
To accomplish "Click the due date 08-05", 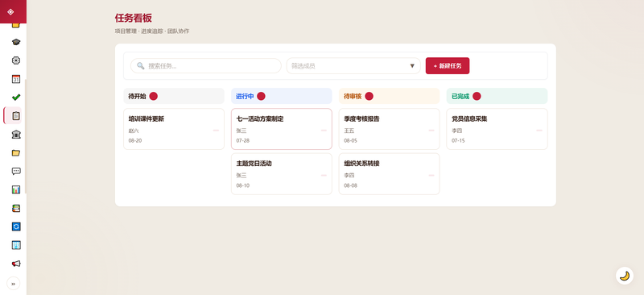I will pos(351,141).
